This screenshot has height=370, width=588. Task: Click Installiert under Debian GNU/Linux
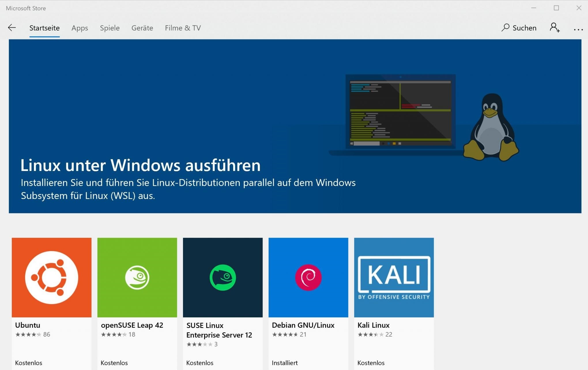(x=285, y=363)
